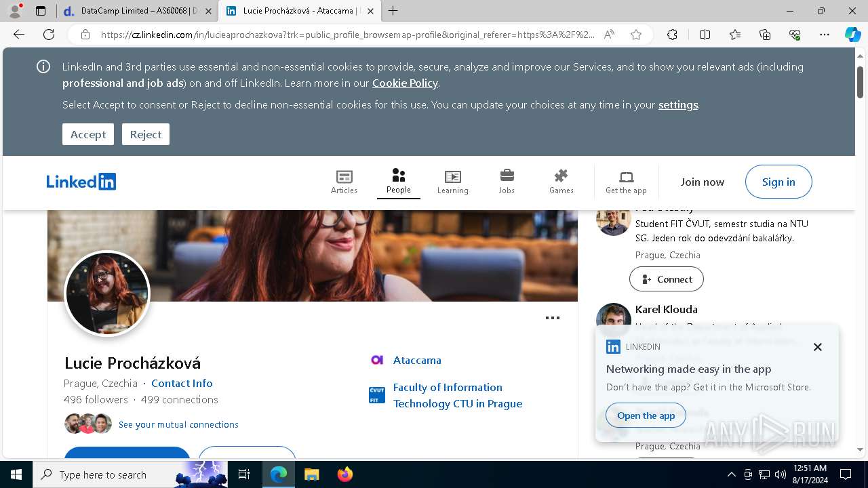Open the Copilot sidebar icon
Screen dimensions: 868x488
click(x=852, y=35)
